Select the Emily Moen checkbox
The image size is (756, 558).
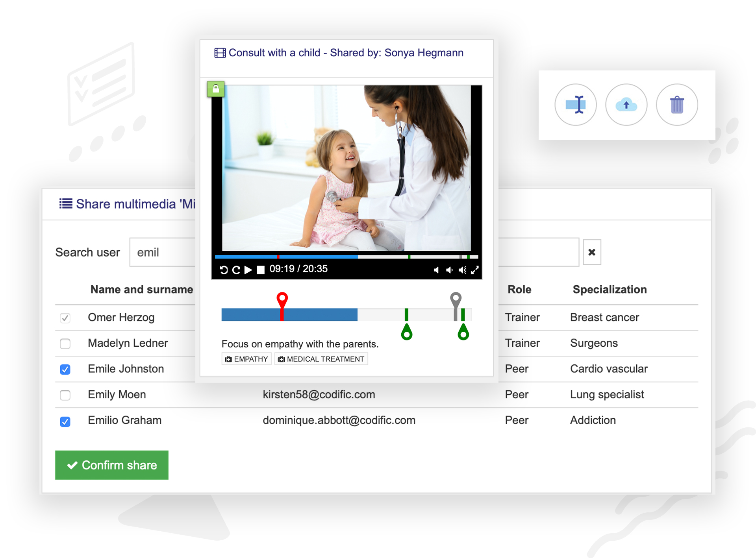tap(65, 395)
